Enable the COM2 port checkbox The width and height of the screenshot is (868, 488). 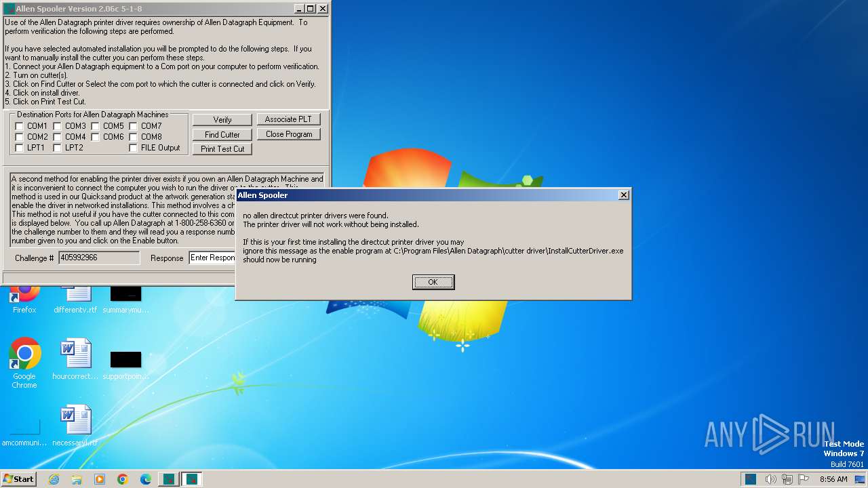19,137
